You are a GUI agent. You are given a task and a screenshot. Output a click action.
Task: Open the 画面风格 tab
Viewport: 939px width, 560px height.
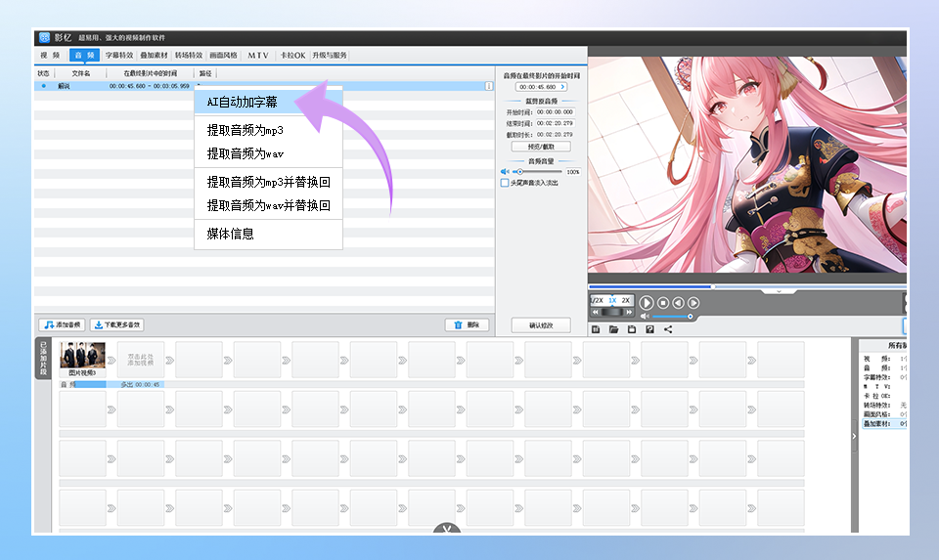tap(223, 55)
